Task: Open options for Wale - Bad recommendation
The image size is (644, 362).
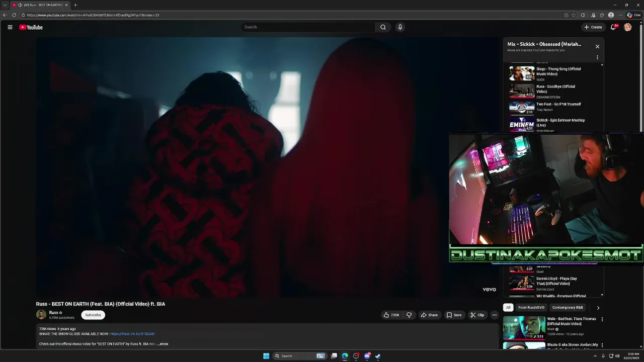Action: pyautogui.click(x=602, y=319)
